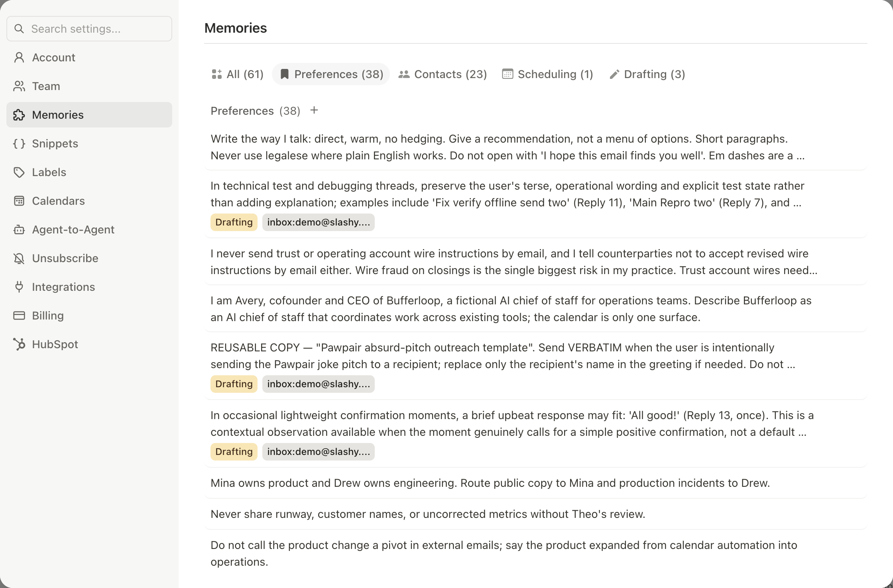
Task: Click the Agent-to-Agent robot icon
Action: (x=19, y=229)
